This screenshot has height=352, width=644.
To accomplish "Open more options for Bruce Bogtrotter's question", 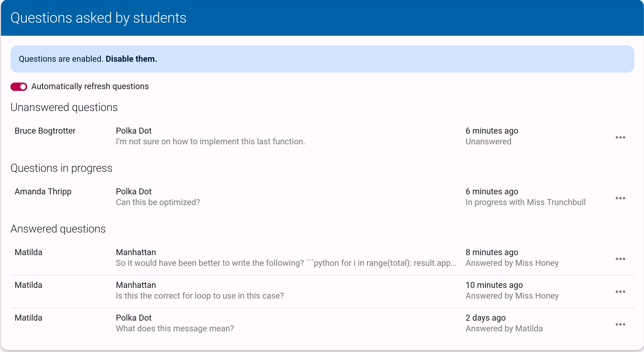I will [x=620, y=137].
